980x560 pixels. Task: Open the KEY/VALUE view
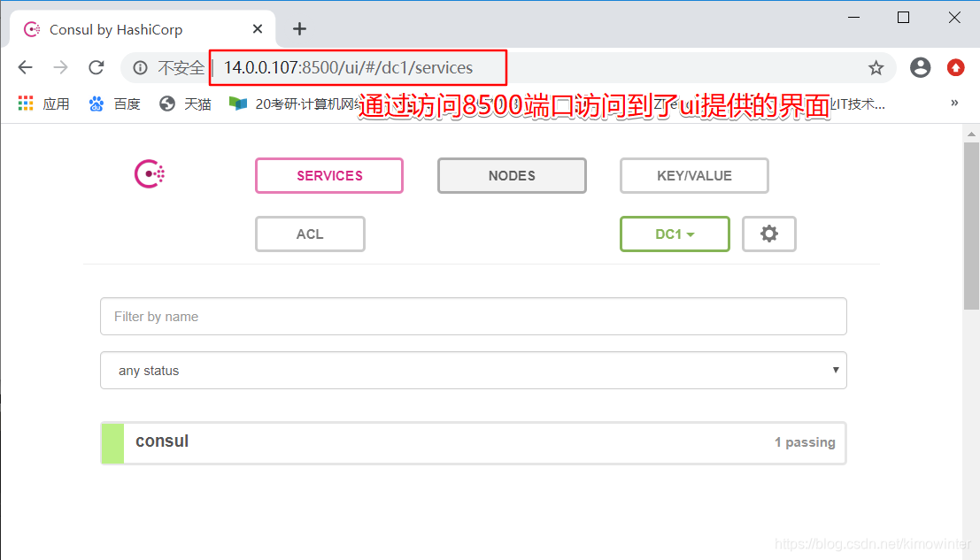point(694,175)
